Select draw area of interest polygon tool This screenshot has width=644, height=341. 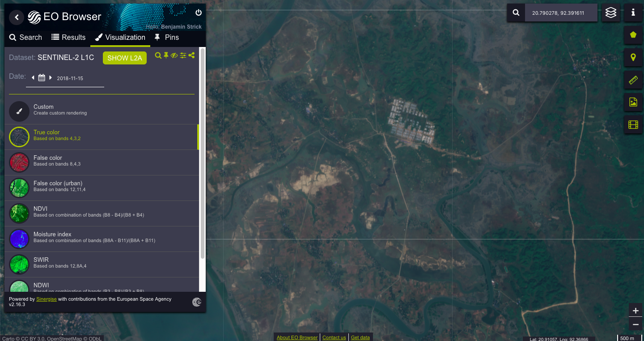[x=633, y=35]
